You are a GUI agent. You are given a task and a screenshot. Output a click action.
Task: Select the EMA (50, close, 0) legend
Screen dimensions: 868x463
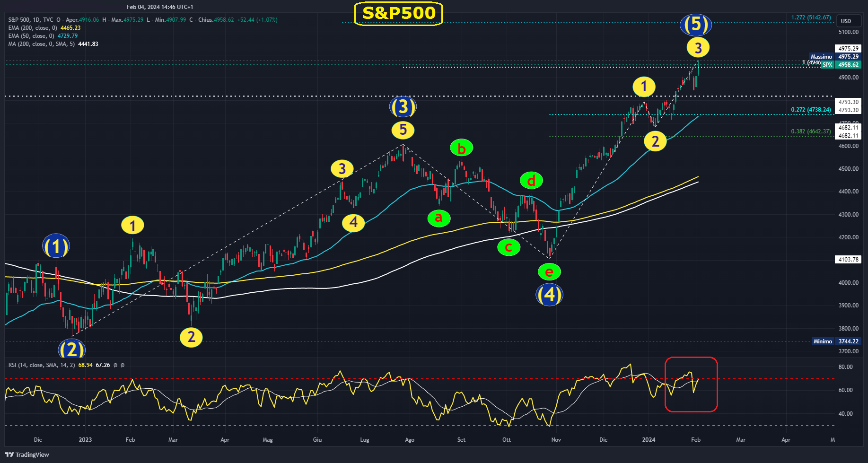pyautogui.click(x=31, y=36)
